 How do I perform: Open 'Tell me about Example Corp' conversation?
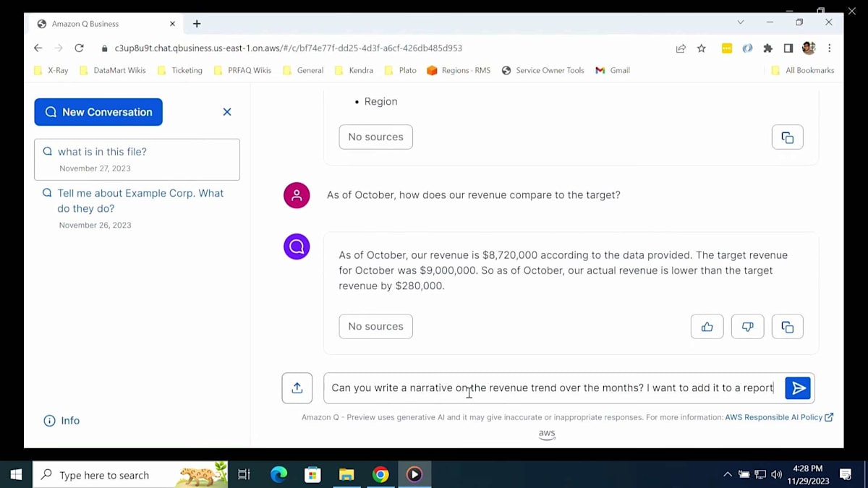pos(137,208)
